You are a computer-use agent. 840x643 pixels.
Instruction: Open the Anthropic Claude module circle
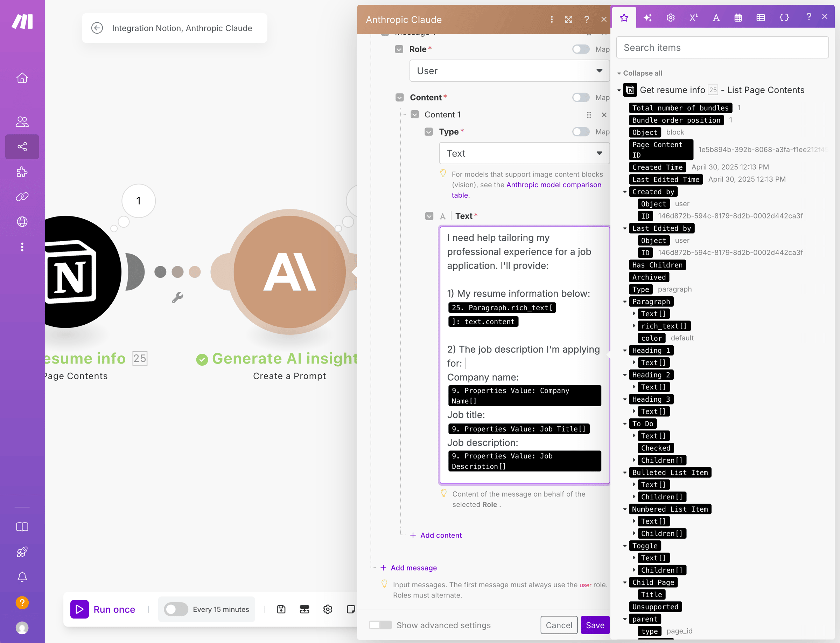pos(289,272)
